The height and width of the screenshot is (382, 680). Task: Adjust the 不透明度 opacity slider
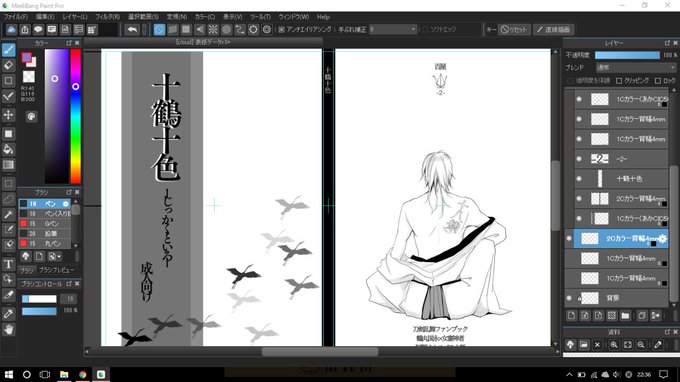click(x=627, y=55)
